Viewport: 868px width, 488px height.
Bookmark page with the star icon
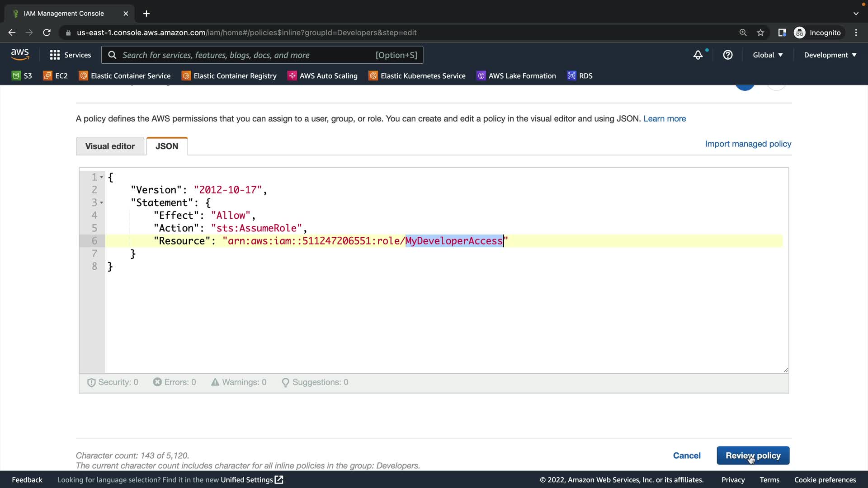tap(760, 33)
